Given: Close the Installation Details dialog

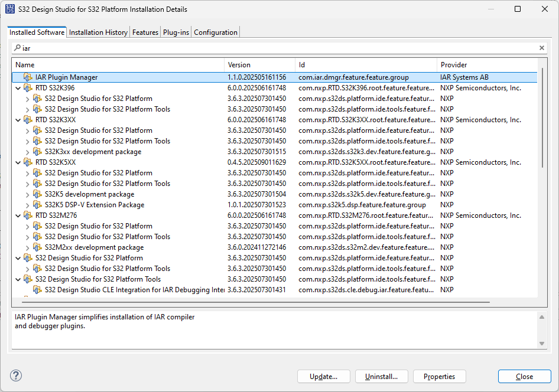Looking at the screenshot, I should (524, 376).
